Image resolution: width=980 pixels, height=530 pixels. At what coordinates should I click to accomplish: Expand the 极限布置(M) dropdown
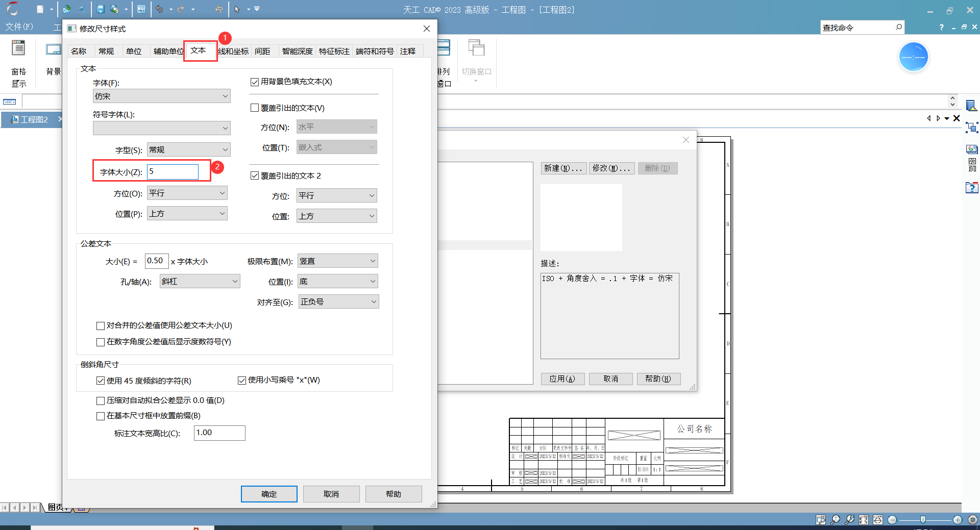(x=337, y=261)
